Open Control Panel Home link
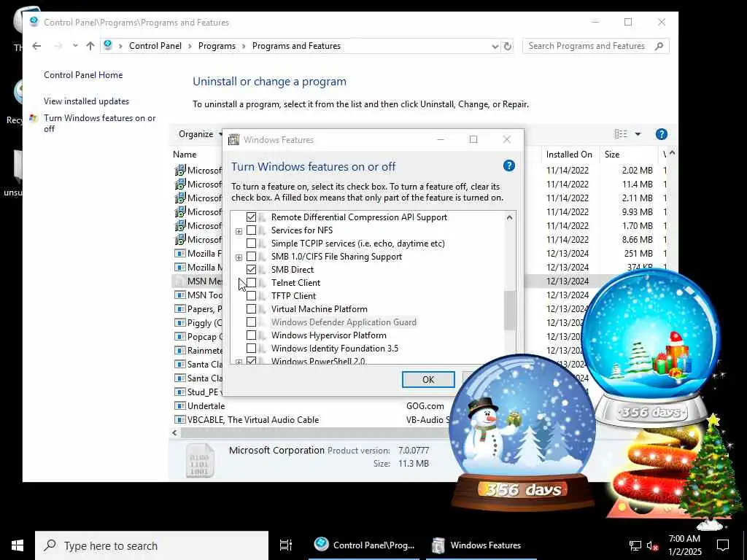Viewport: 747px width, 560px height. 83,75
